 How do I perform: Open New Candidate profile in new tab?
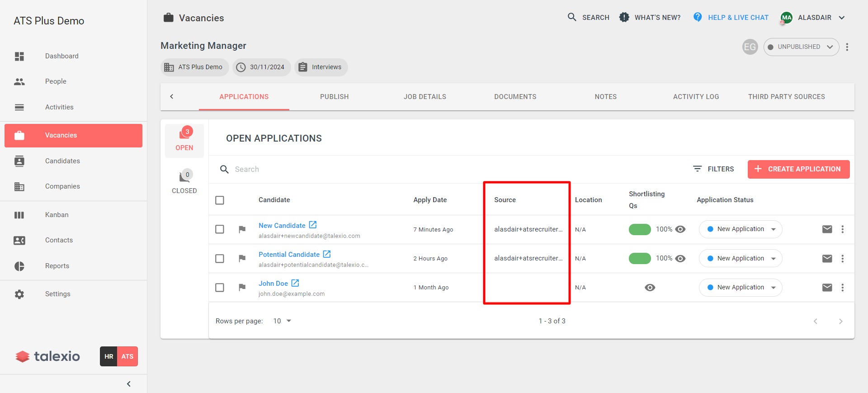[313, 225]
